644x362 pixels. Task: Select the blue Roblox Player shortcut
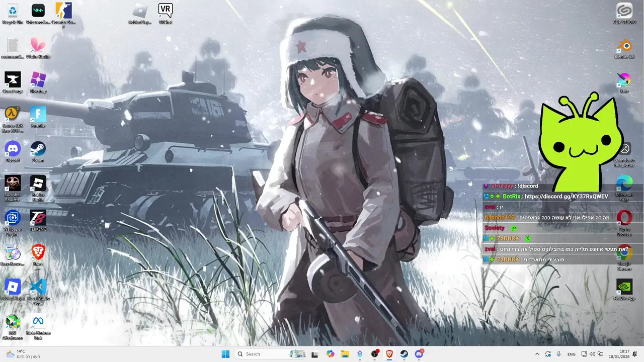(13, 290)
